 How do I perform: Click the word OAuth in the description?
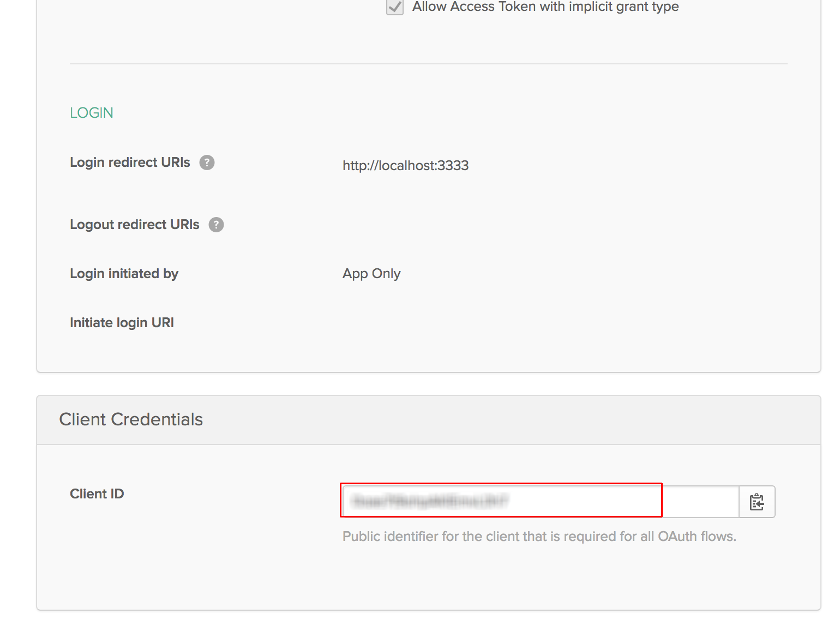[x=677, y=537]
